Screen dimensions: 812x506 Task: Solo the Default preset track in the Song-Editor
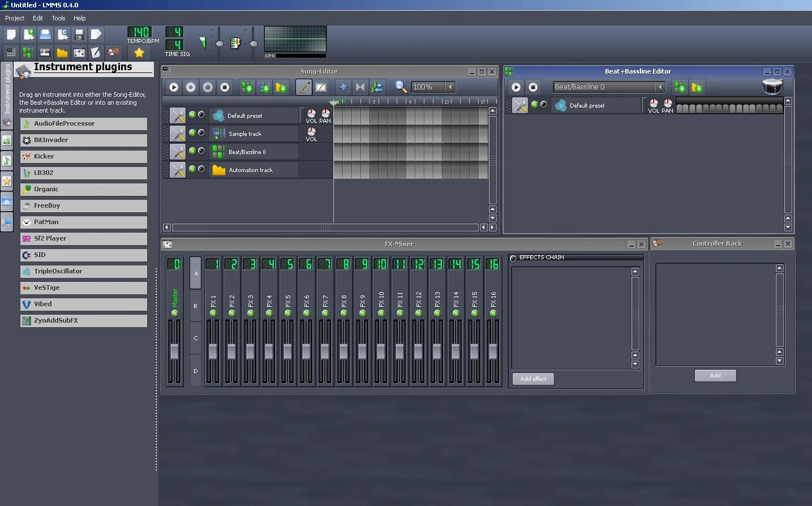click(x=201, y=115)
